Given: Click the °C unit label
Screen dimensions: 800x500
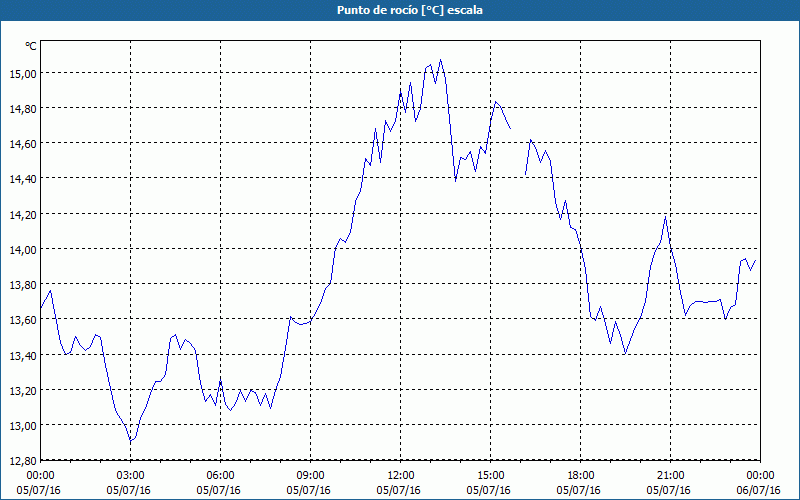Looking at the screenshot, I should (x=31, y=46).
